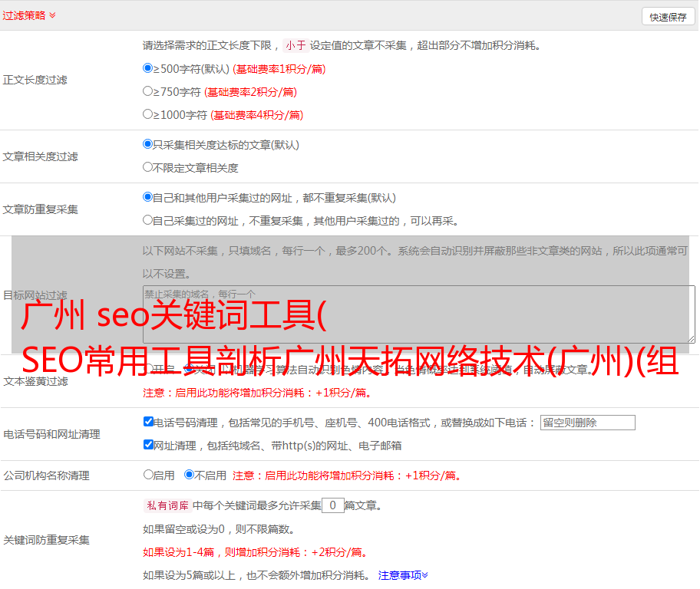Click the (基础费率4积分/篇) red text
Viewport: 700px width, 589px height.
coord(257,115)
